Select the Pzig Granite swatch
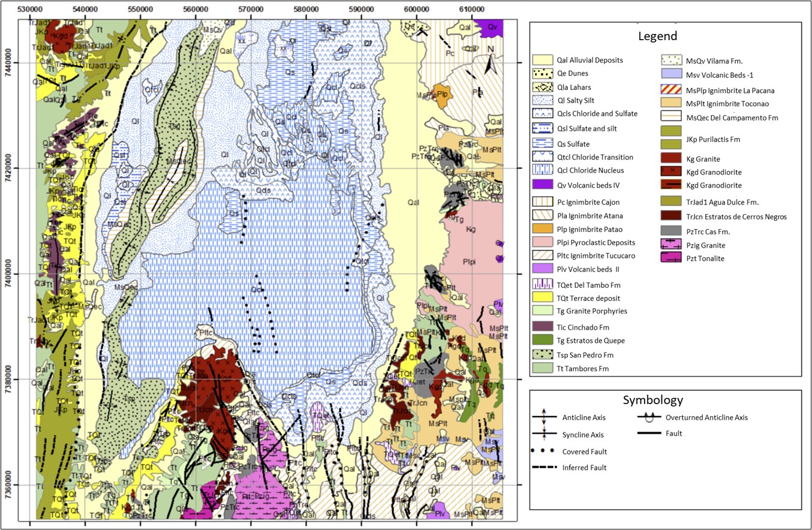Viewport: 812px width, 530px height. 672,245
